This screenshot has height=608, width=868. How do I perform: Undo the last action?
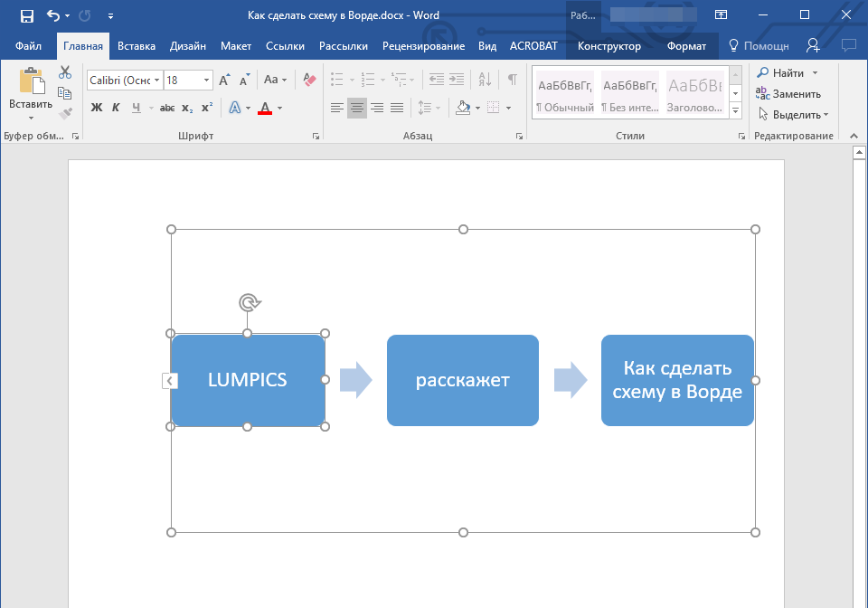pos(53,15)
